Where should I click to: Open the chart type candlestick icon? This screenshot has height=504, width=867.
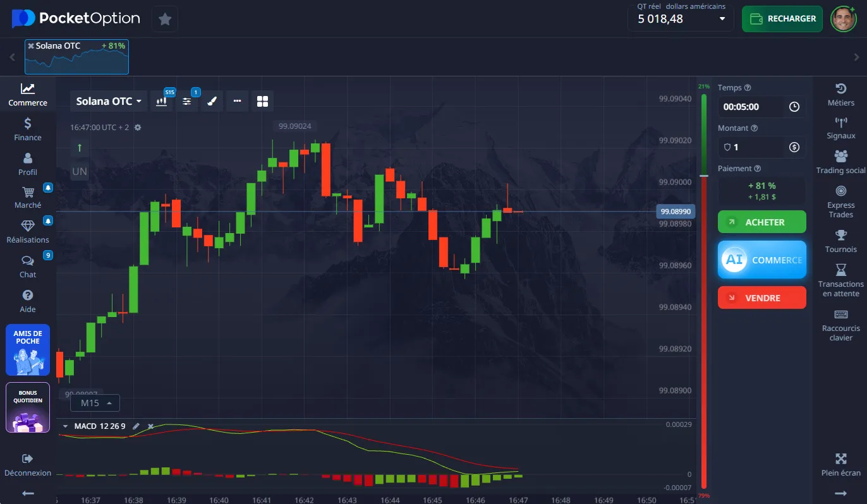[162, 101]
